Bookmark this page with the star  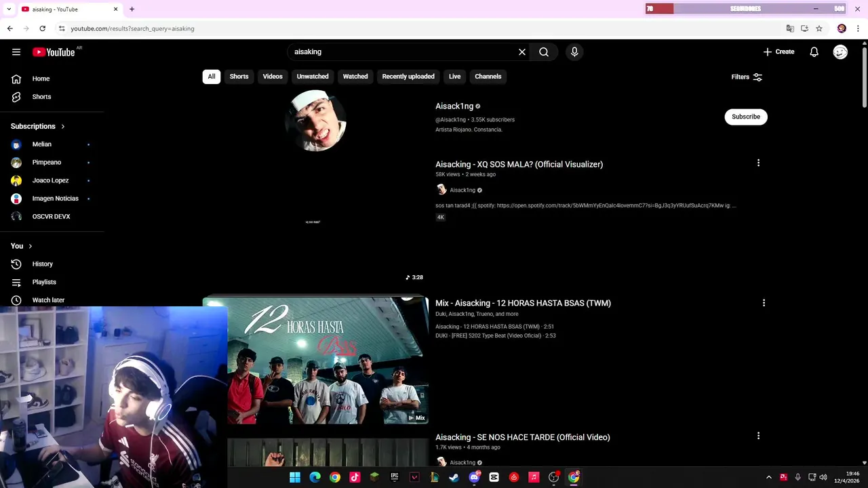click(819, 28)
